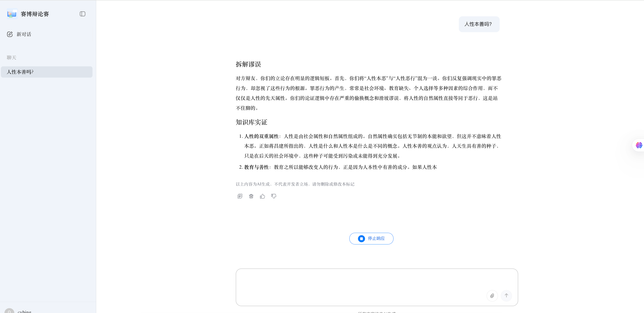Click the AI-generated content disclaimer text
Screen dimensions: 644x313
(295, 184)
